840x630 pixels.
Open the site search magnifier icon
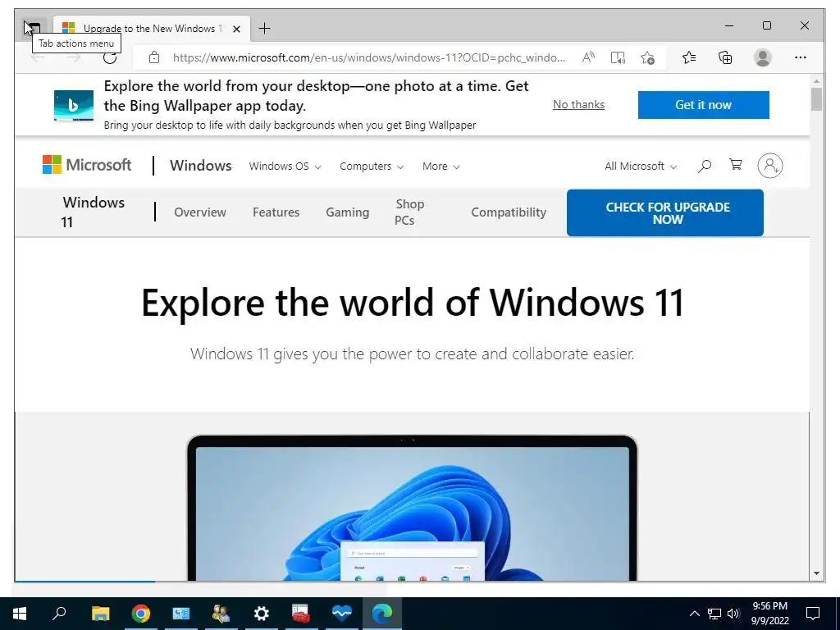click(x=705, y=166)
